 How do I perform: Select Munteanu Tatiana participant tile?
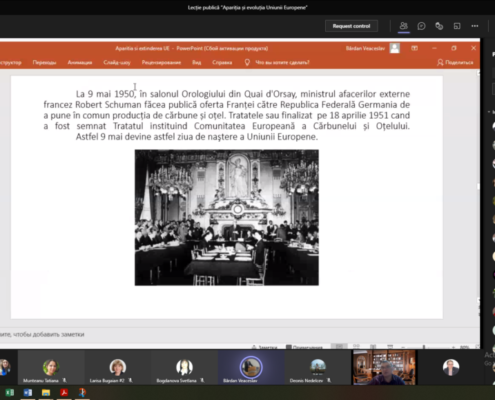click(x=51, y=368)
